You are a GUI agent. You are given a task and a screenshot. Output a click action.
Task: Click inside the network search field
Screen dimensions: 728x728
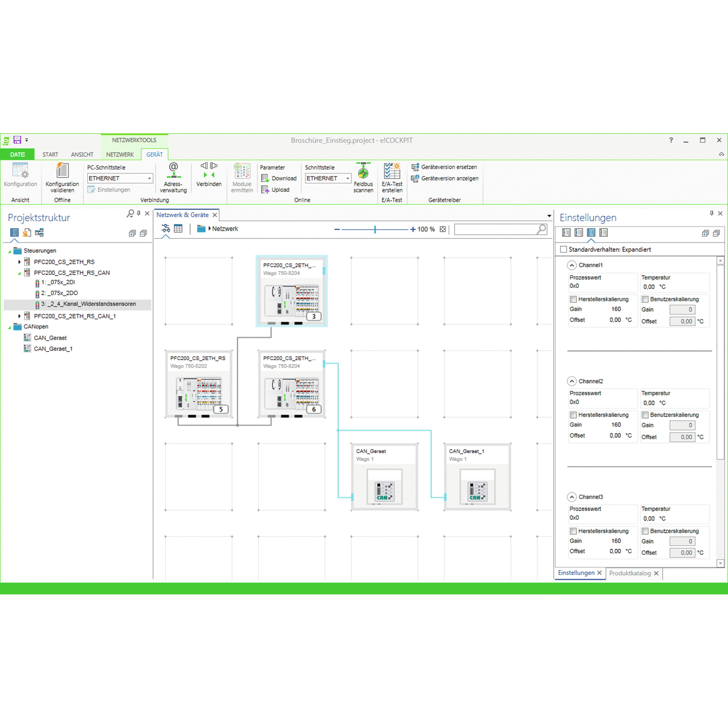[497, 229]
